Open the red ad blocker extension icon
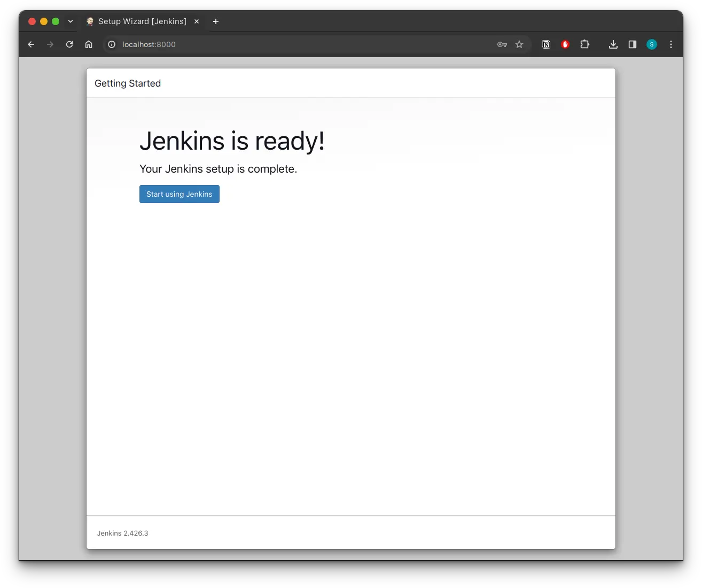The image size is (702, 588). tap(565, 44)
